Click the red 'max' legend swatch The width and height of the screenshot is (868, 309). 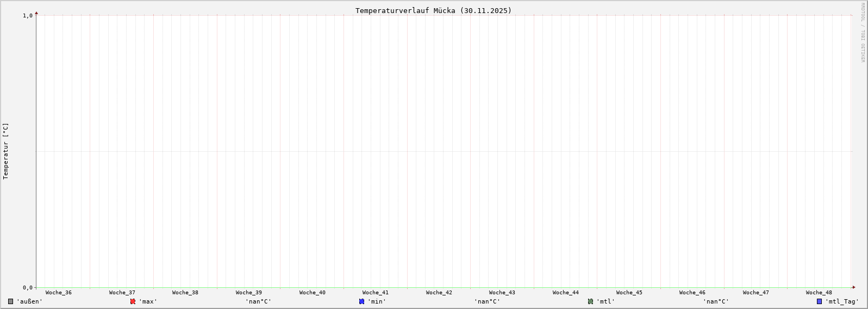[x=133, y=301]
